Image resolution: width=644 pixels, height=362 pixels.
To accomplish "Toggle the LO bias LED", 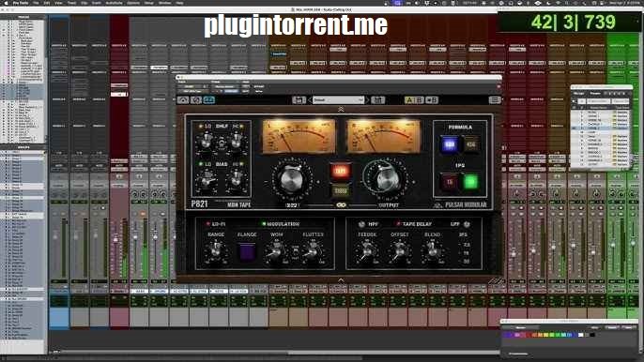I will click(x=201, y=164).
